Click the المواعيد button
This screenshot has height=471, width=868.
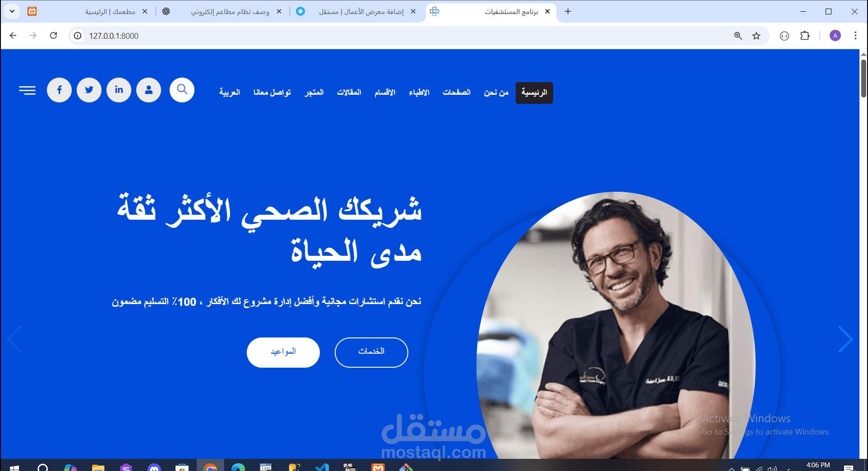[283, 352]
